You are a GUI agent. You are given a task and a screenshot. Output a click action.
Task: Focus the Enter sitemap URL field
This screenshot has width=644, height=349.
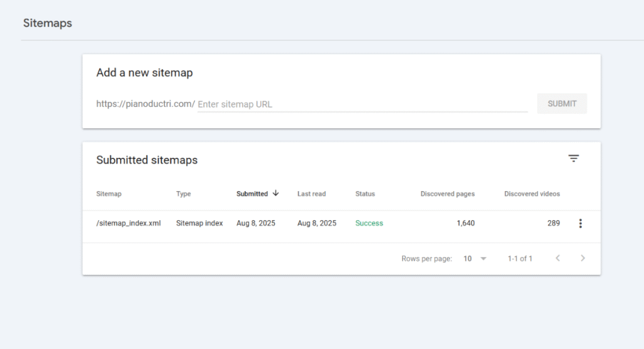pyautogui.click(x=362, y=104)
